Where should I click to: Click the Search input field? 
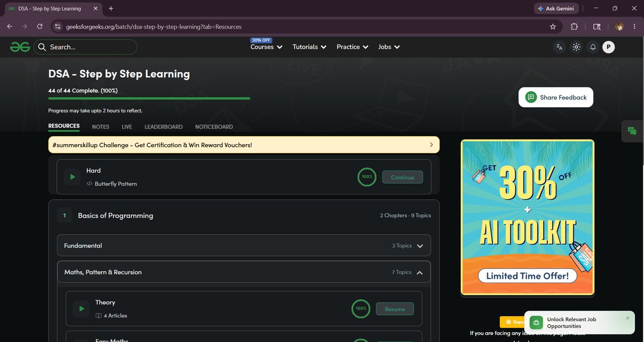tap(86, 47)
